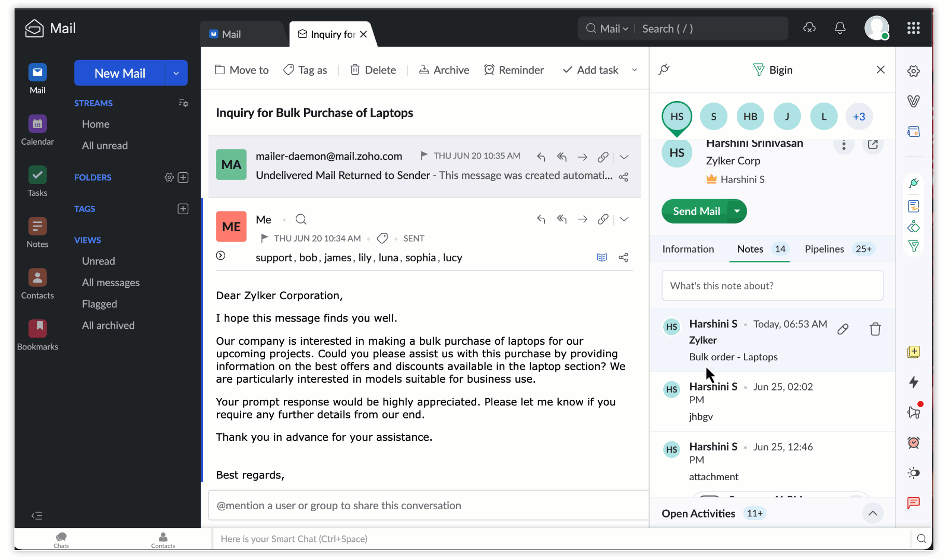950x560 pixels.
Task: Open the apps grid launcher
Action: (914, 28)
